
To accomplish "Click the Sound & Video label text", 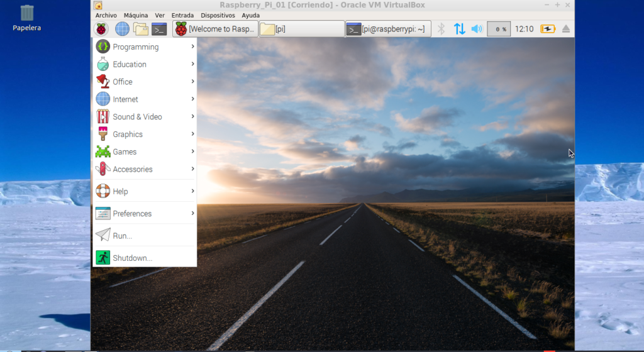I will [137, 117].
